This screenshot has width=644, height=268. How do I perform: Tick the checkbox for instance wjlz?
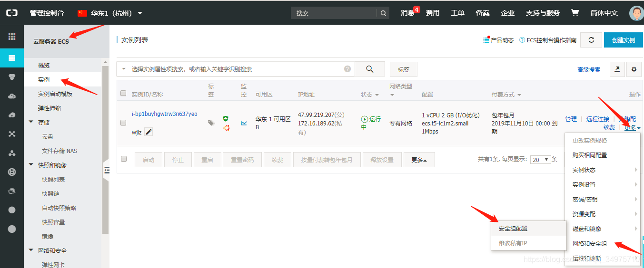point(123,122)
